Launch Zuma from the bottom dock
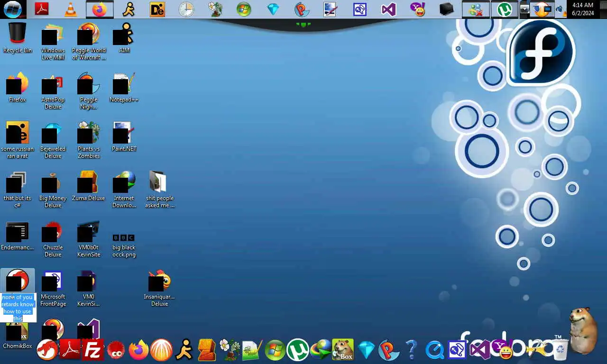Image resolution: width=607 pixels, height=364 pixels. coord(207,351)
